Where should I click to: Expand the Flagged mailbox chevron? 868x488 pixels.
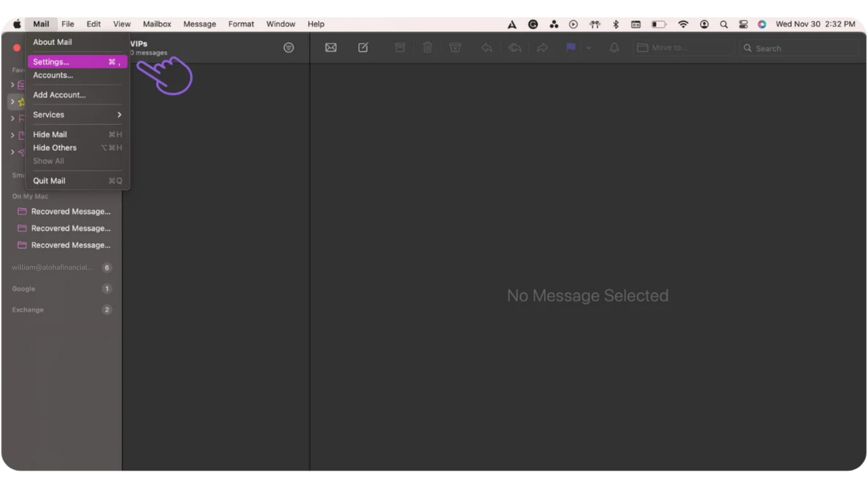(x=12, y=119)
